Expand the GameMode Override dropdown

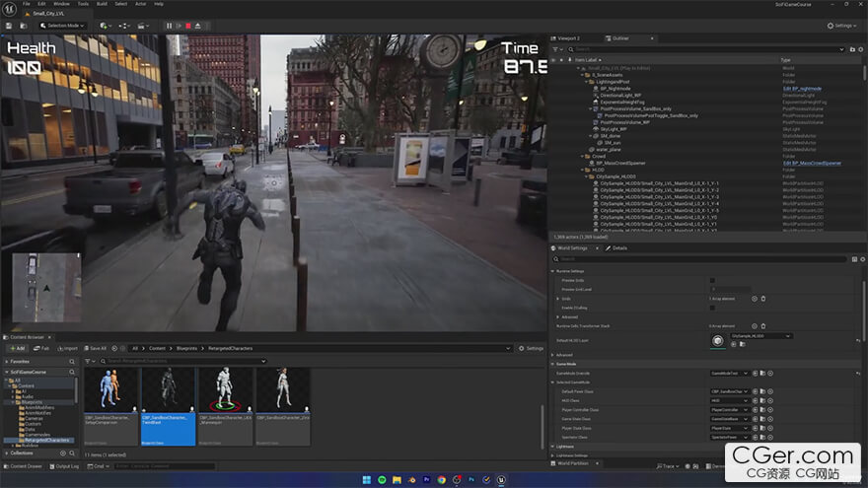coord(731,374)
